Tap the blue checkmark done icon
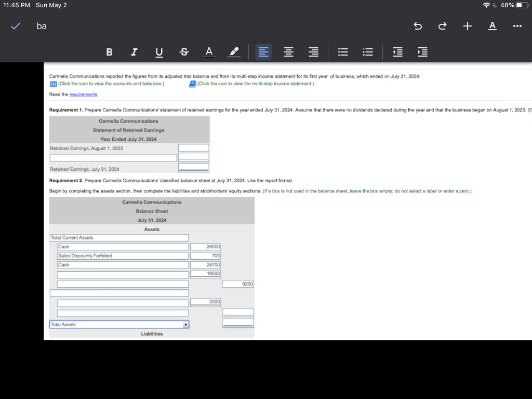 pyautogui.click(x=16, y=26)
